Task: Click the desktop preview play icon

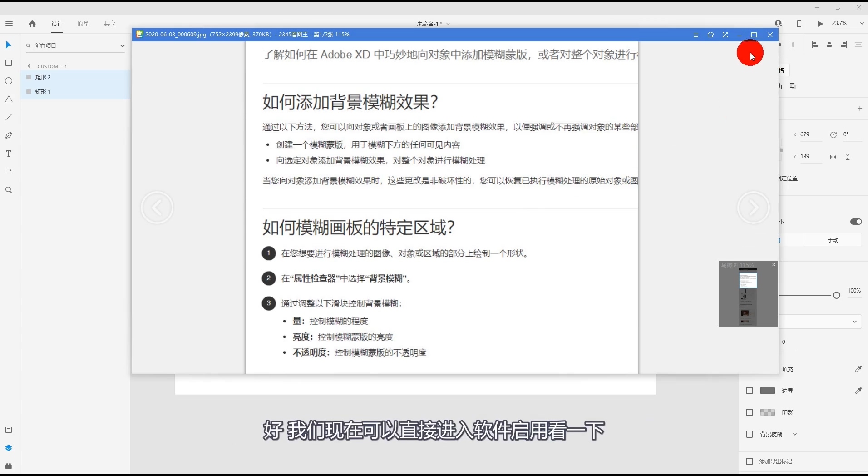Action: [820, 24]
